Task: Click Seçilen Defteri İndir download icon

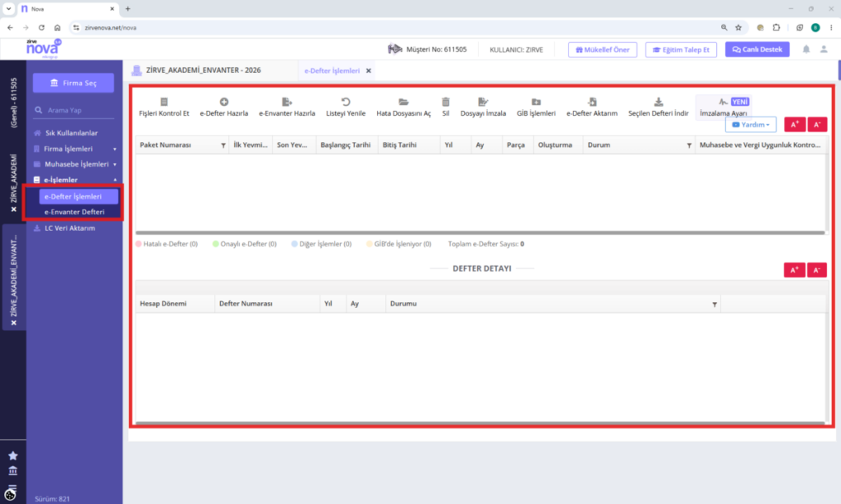Action: click(658, 102)
